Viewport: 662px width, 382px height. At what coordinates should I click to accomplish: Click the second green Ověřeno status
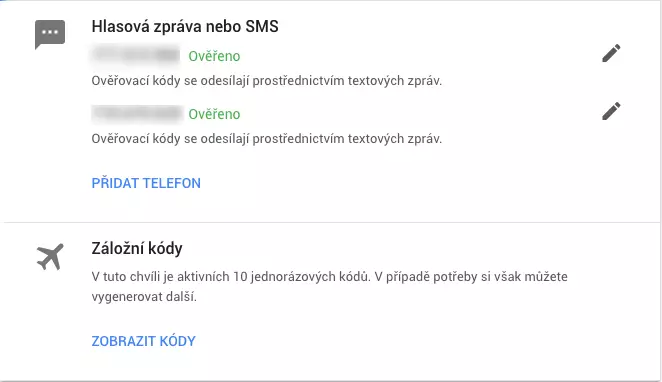[x=214, y=114]
